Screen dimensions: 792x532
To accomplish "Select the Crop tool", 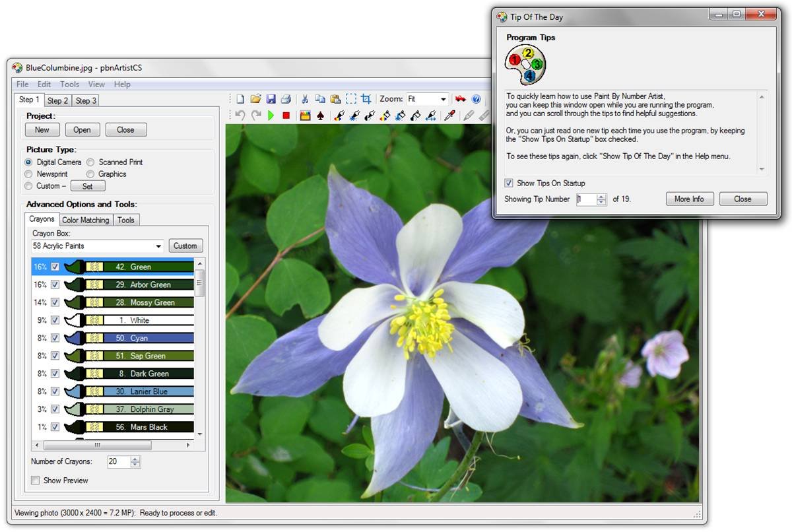I will point(366,98).
